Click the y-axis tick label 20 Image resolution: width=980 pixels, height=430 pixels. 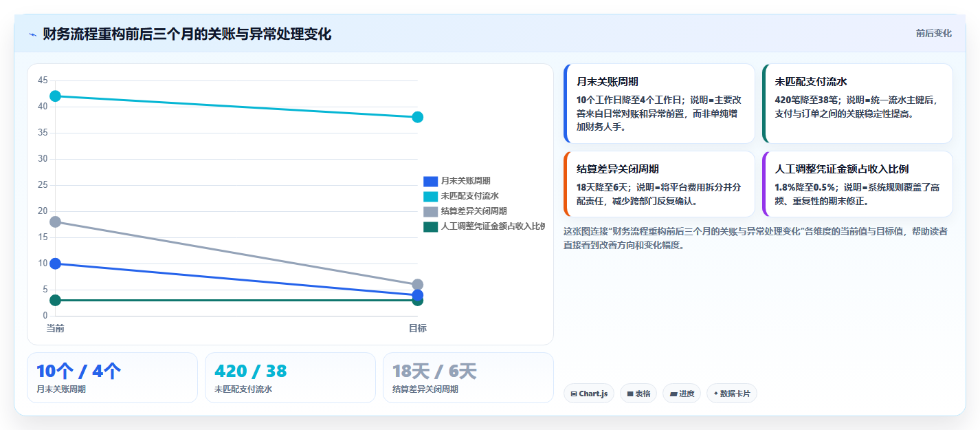tap(43, 211)
